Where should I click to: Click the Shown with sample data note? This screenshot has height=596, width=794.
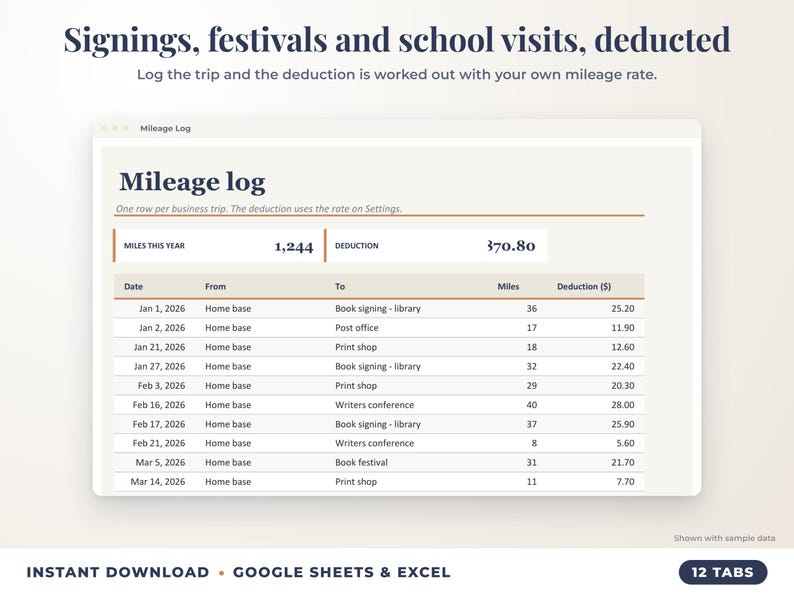click(x=724, y=538)
